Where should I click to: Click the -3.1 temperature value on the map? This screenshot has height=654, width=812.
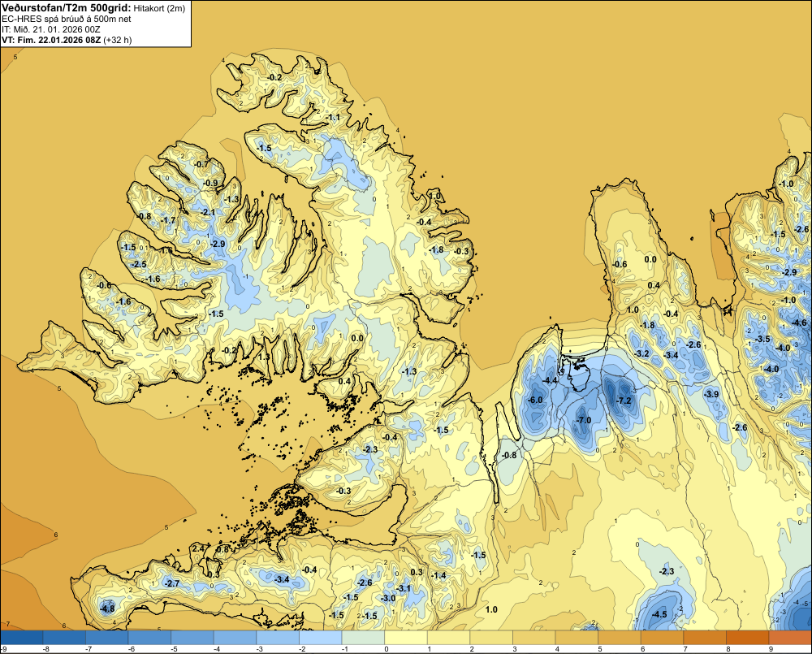coord(404,588)
